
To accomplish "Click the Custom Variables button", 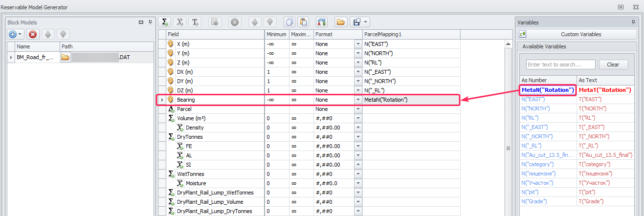I will pyautogui.click(x=577, y=34).
